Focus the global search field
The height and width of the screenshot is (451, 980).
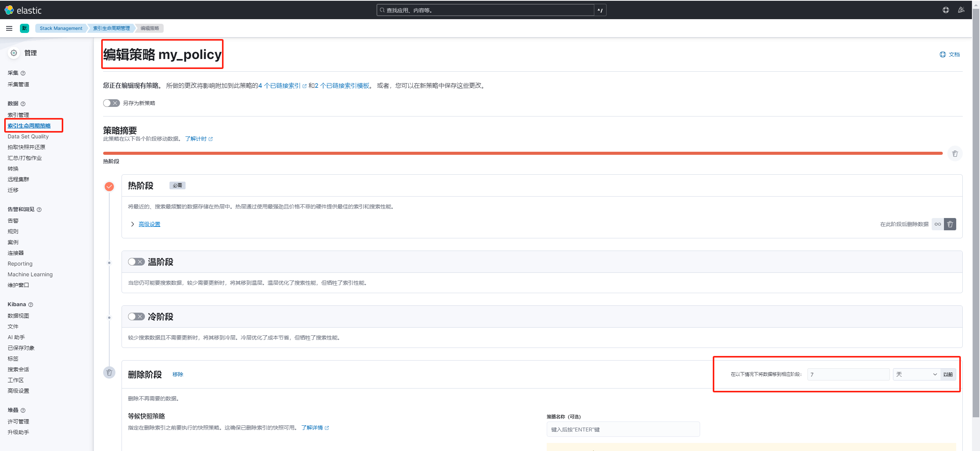coord(485,10)
